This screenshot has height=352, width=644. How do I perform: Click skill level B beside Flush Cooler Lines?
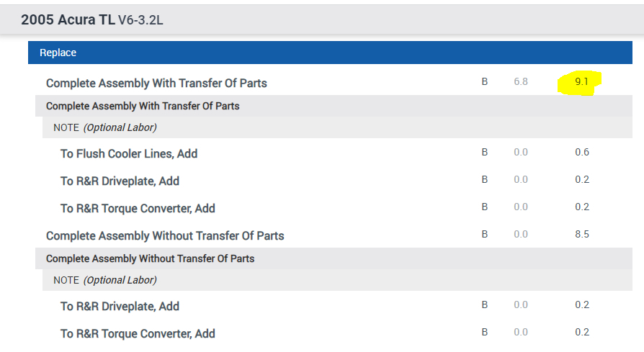485,153
